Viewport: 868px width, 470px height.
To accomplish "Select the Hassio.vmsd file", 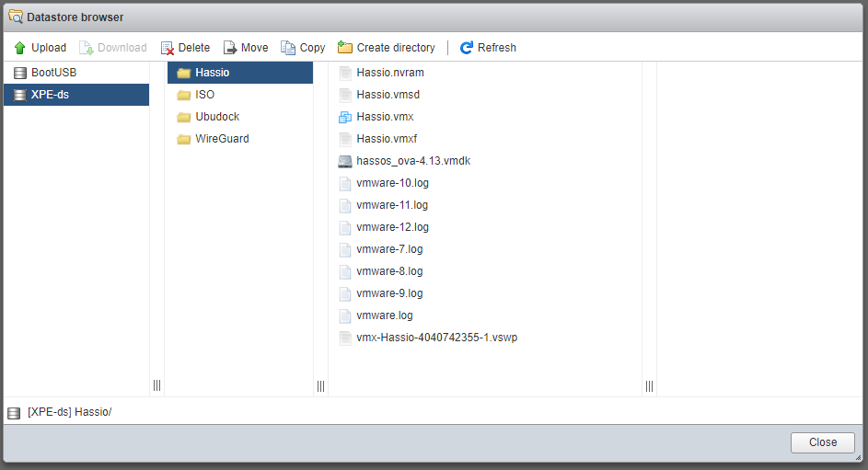I will [x=388, y=95].
